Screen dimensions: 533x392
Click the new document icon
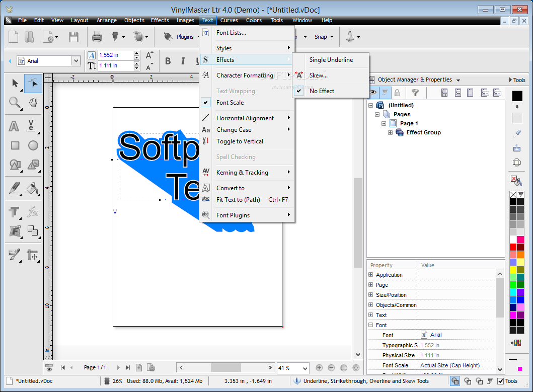(x=13, y=37)
